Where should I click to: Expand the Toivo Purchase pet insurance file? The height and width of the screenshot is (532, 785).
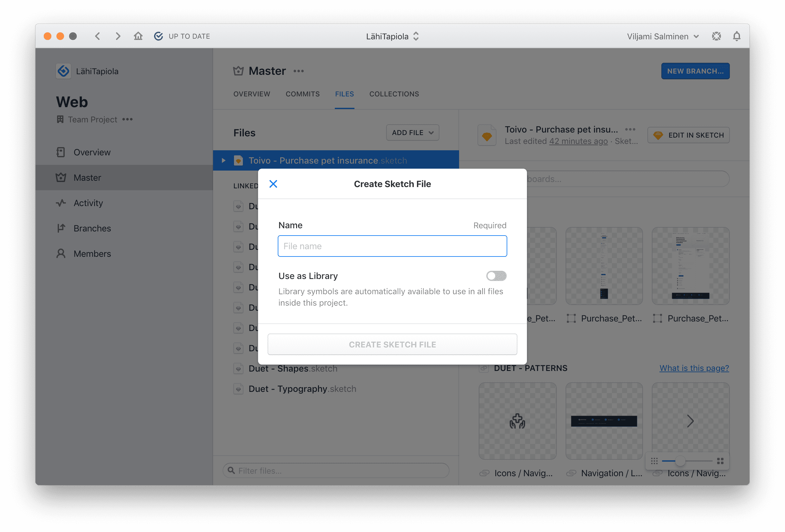[223, 160]
